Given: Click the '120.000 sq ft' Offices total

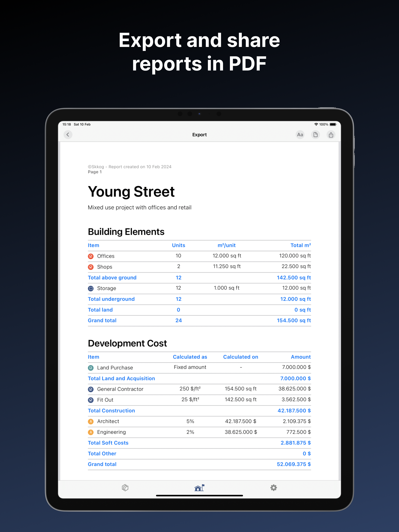Looking at the screenshot, I should tap(295, 256).
